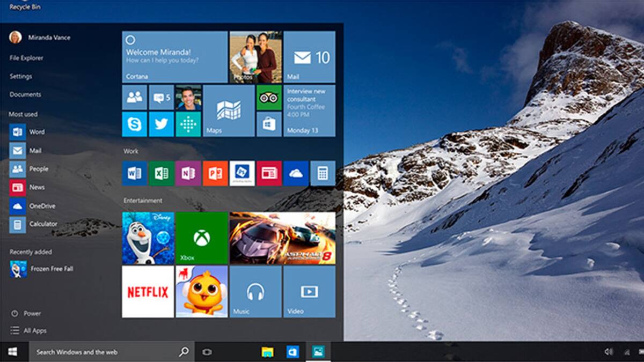
Task: Click the volume icon in system tray
Action: coord(609,352)
